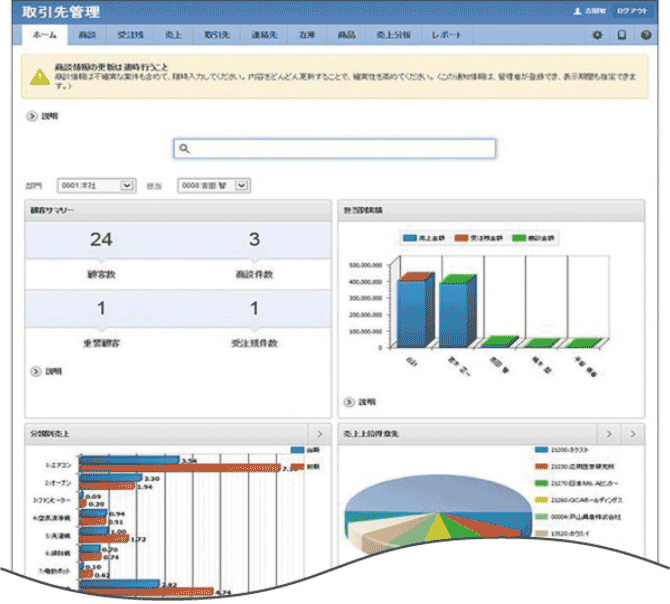Click the magnifier icon in search box
This screenshot has height=604, width=670.
tap(185, 148)
